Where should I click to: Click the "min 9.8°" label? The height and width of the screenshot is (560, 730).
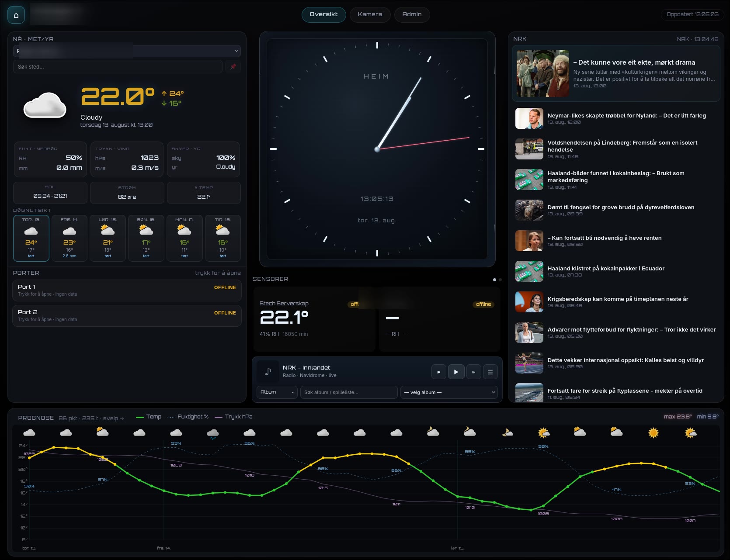click(707, 417)
